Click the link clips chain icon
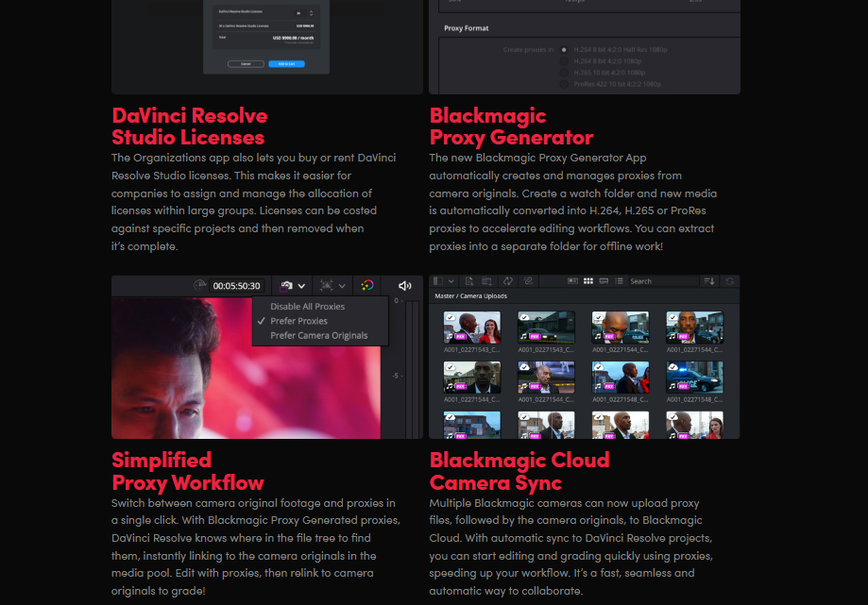Viewport: 868px width, 605px height. pos(528,281)
